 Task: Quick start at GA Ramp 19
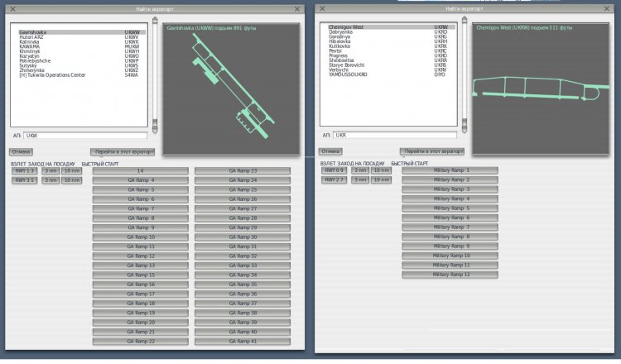[141, 314]
